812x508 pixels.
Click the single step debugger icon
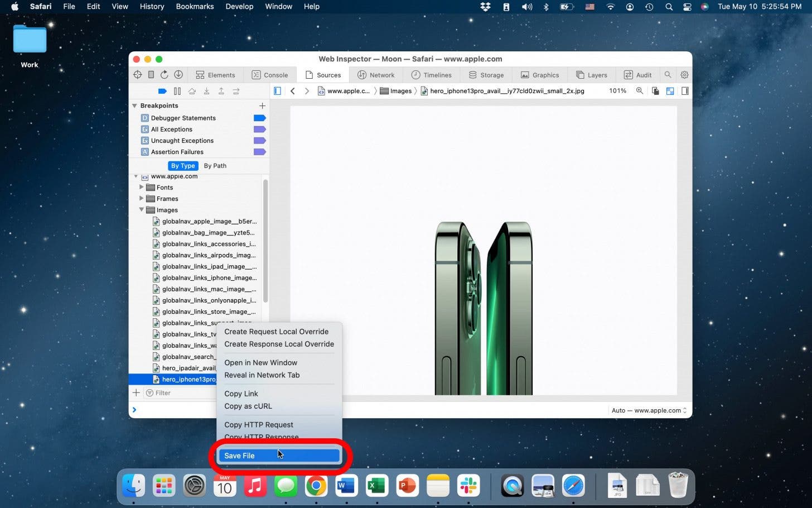(x=236, y=91)
